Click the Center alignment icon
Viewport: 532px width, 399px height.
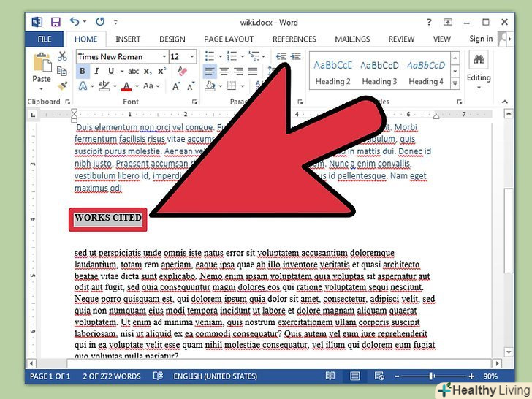[x=224, y=72]
